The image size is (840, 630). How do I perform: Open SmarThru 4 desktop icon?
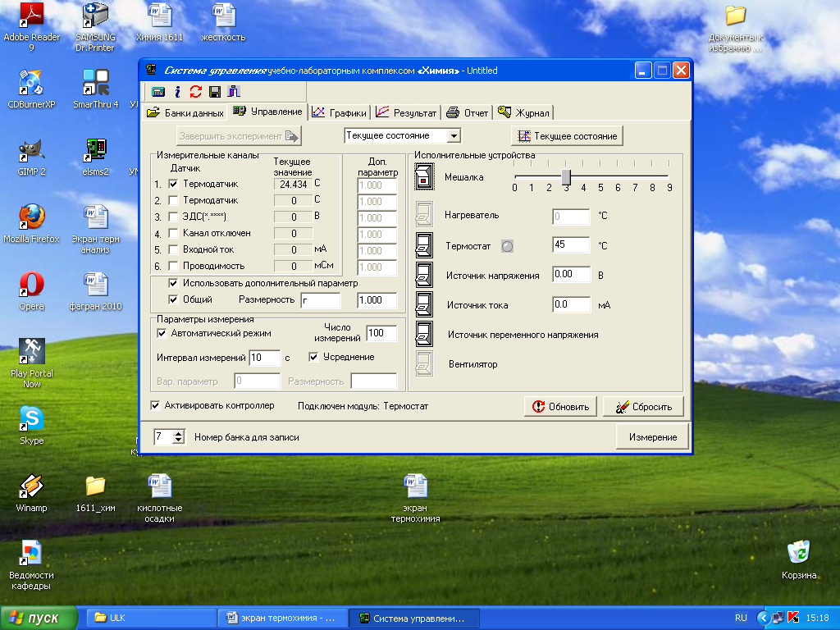95,89
